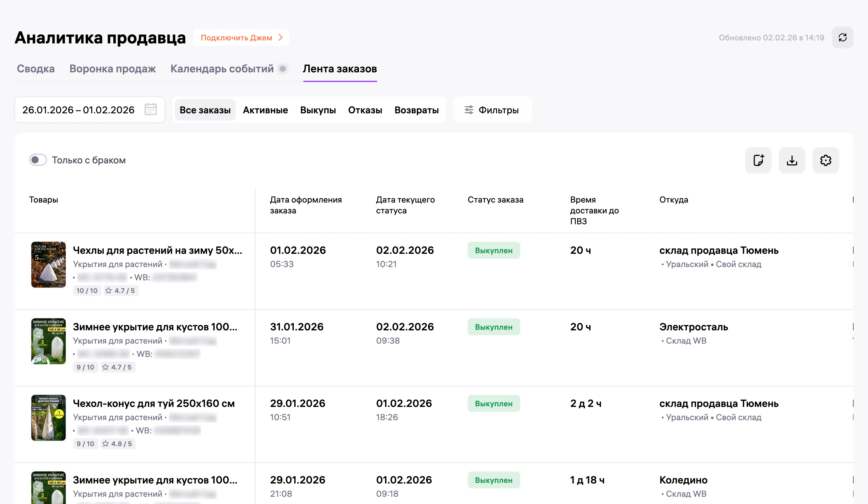Show only Отказы orders
The image size is (868, 504).
(x=365, y=110)
